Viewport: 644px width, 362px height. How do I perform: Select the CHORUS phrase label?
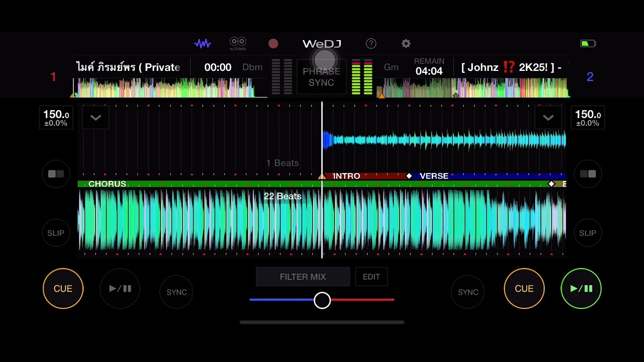pyautogui.click(x=107, y=184)
